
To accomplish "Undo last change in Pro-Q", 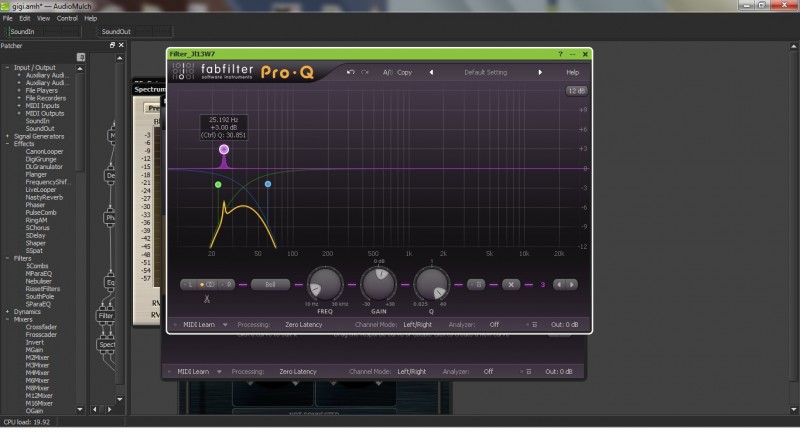I will tap(350, 72).
